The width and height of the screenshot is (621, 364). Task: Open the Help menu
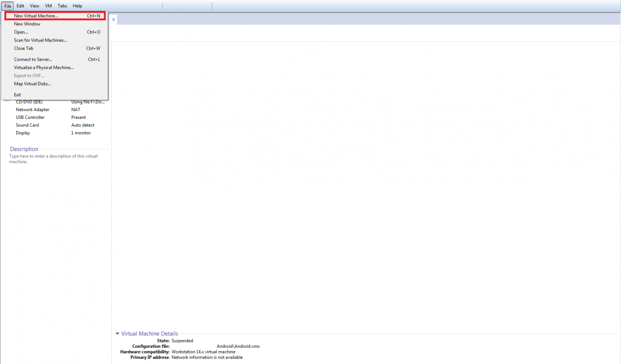coord(77,6)
